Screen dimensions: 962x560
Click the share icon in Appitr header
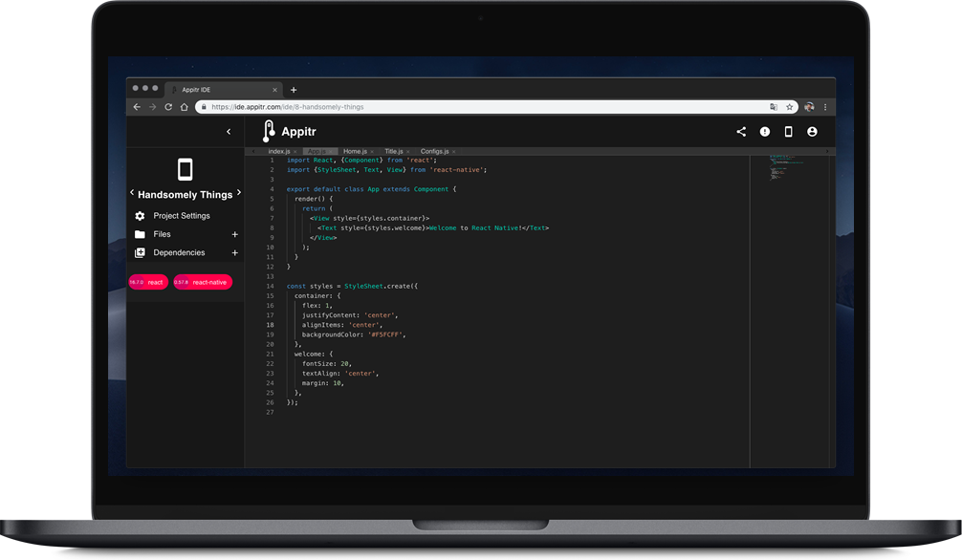pos(741,131)
